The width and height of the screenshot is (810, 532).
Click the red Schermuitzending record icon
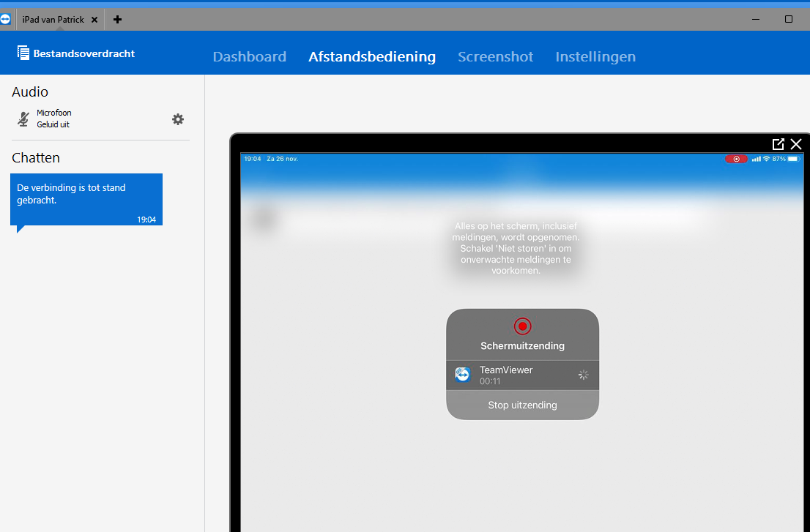click(522, 326)
